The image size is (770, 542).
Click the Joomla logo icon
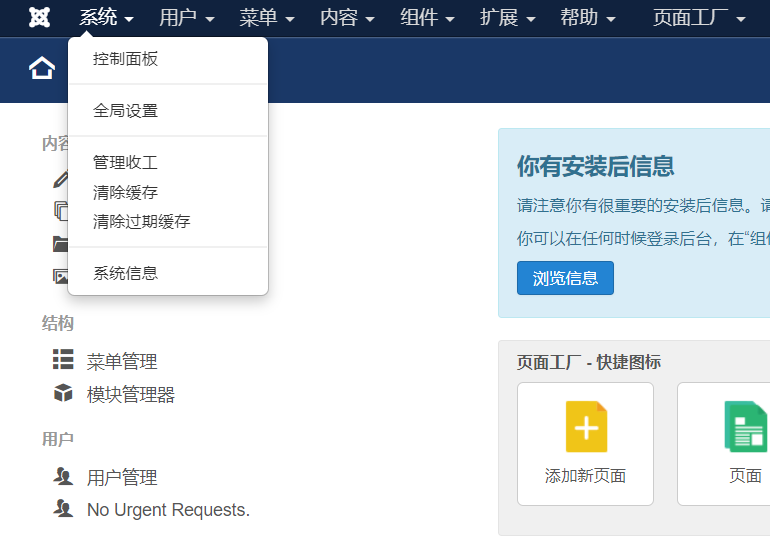39,18
